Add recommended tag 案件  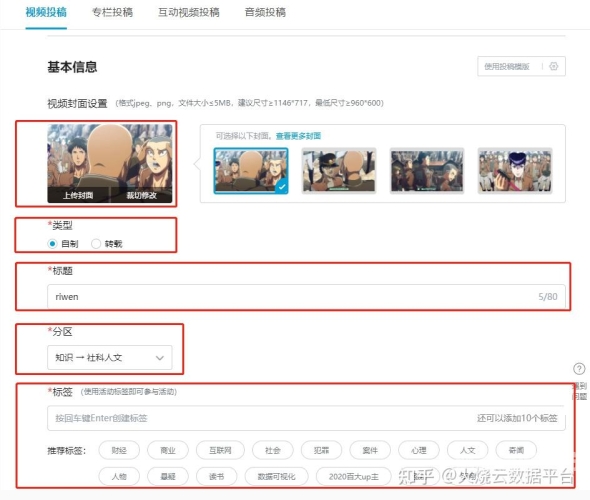[x=370, y=450]
